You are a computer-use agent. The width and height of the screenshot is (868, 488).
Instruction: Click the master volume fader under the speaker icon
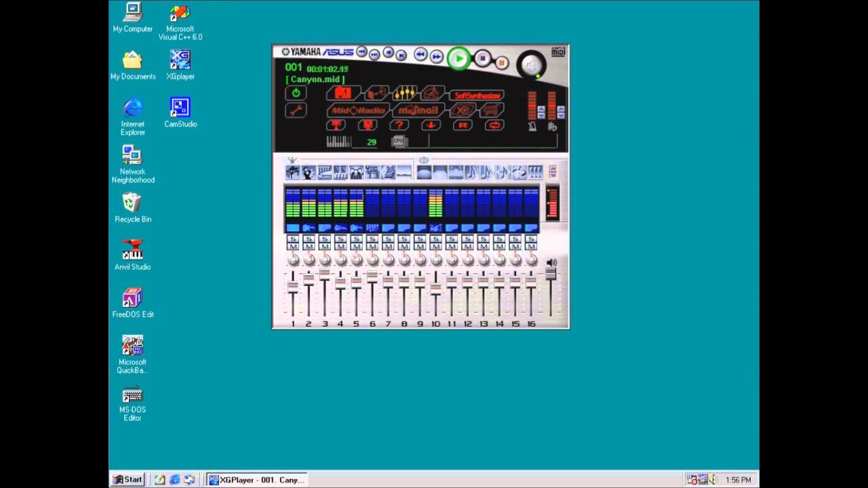pyautogui.click(x=551, y=273)
